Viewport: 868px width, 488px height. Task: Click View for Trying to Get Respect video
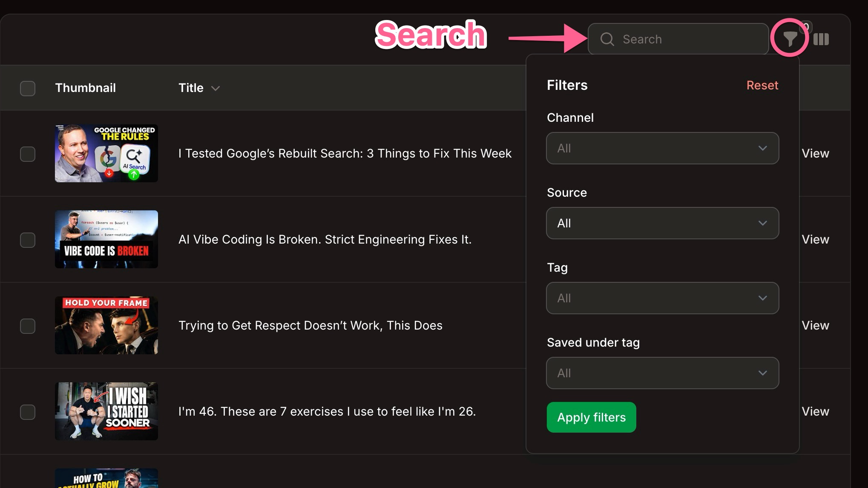[x=815, y=325]
